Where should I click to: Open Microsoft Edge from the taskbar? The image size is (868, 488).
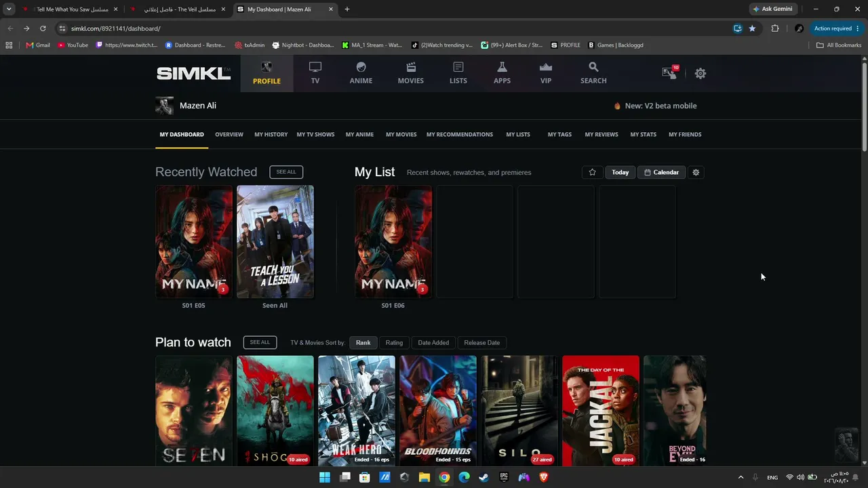[464, 477]
